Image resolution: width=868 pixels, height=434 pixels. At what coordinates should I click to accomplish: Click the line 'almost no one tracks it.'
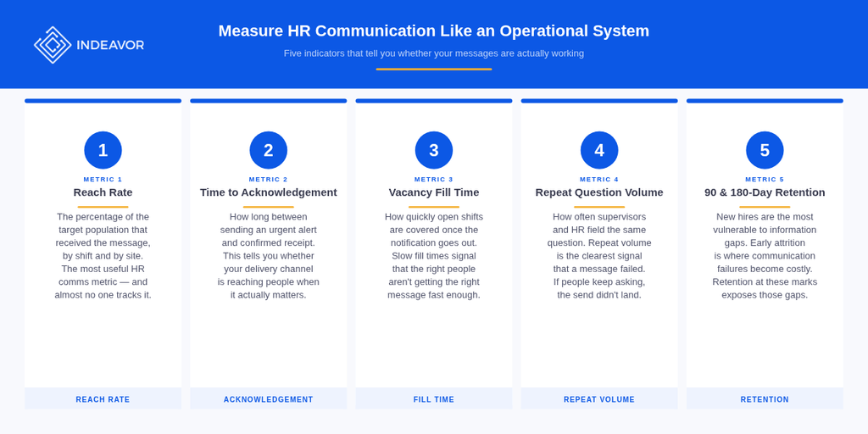click(x=103, y=295)
